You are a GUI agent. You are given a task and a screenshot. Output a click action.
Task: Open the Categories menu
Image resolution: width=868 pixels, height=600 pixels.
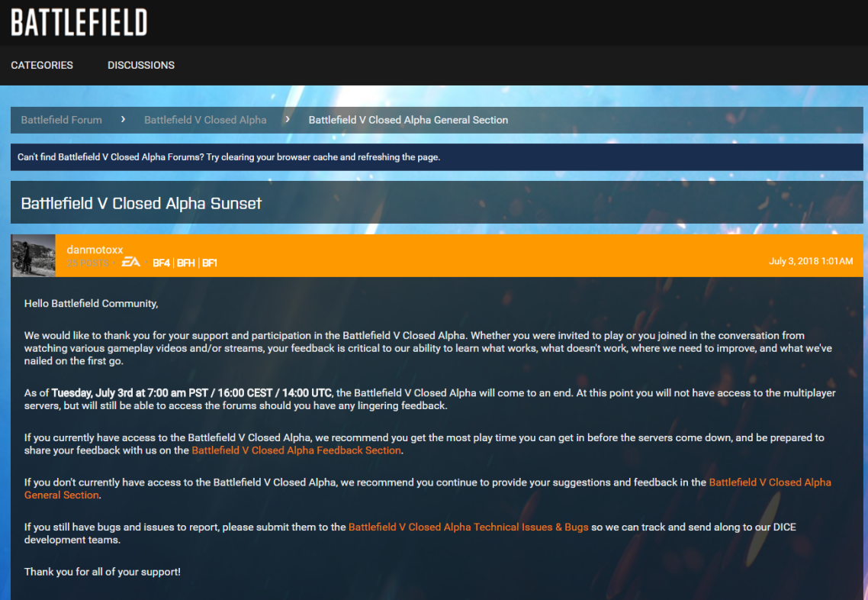click(x=42, y=66)
